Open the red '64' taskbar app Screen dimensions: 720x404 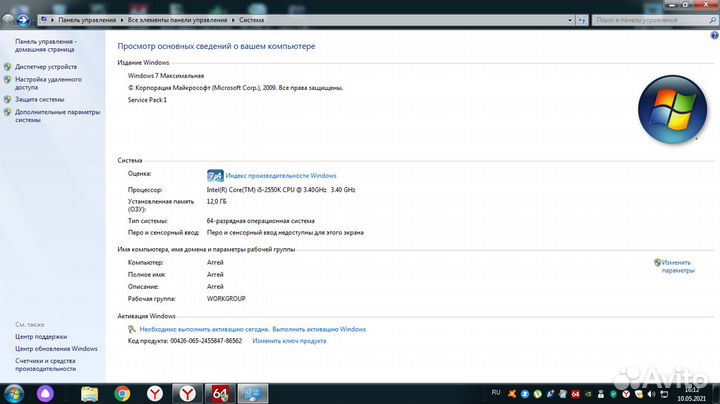[220, 394]
